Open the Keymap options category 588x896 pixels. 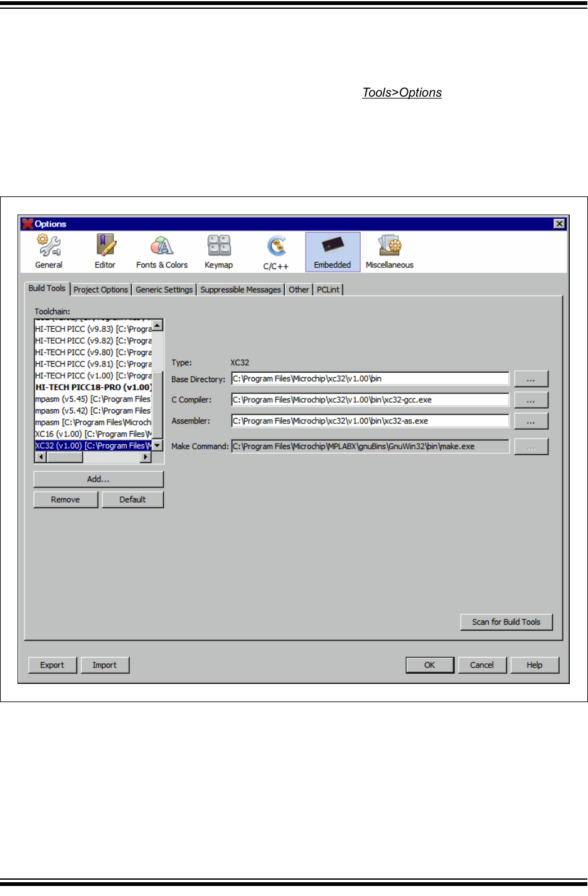tap(218, 250)
